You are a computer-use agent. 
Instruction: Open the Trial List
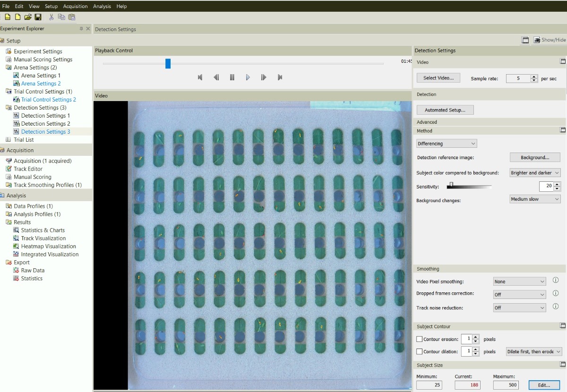tap(24, 140)
